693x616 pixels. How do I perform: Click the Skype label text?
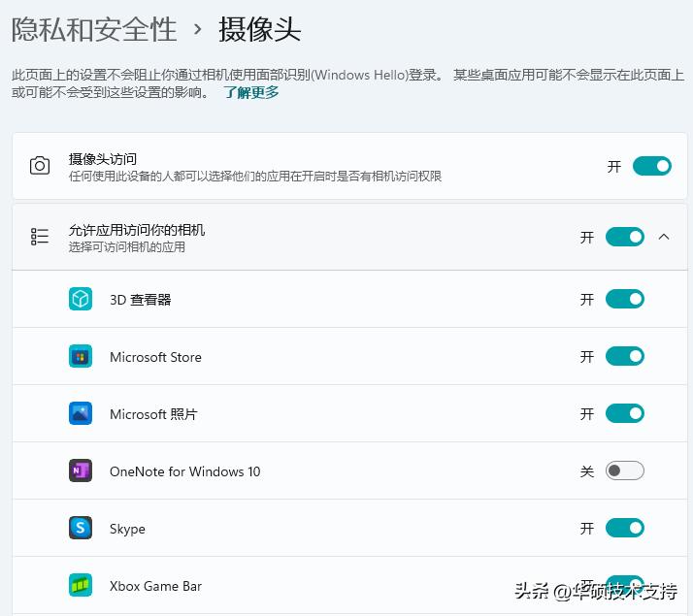(x=127, y=529)
